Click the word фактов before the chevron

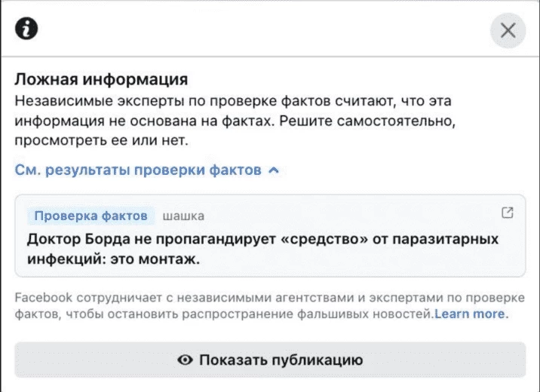tap(235, 170)
